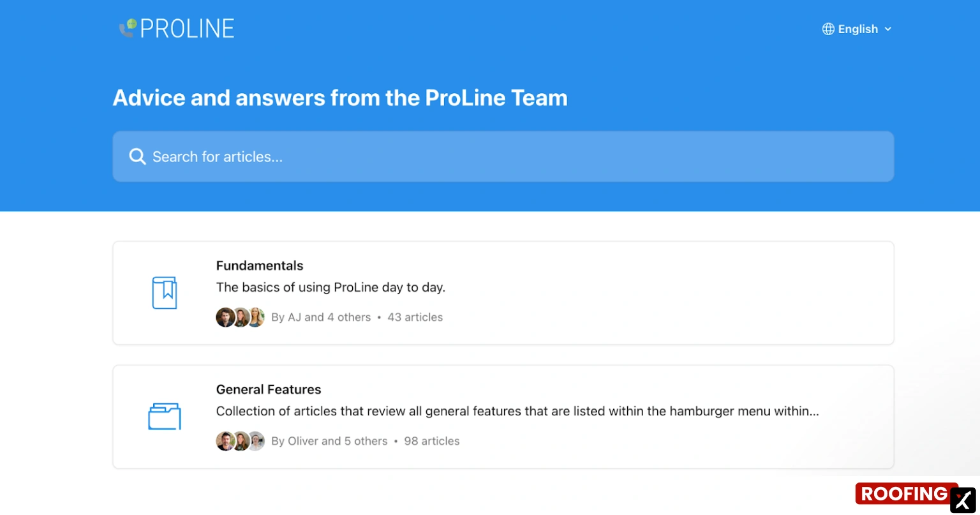Click the ProLine phone handset logo icon
Screen dimensions: 980x515
[x=126, y=28]
